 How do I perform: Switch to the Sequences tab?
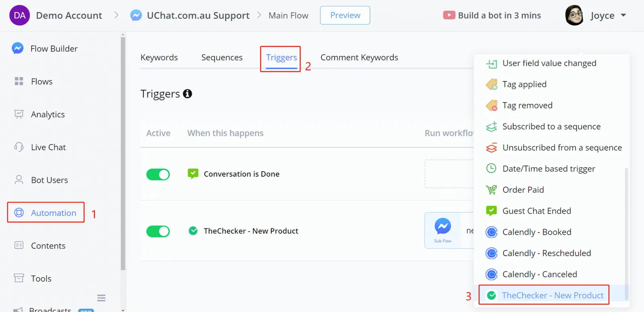[222, 57]
